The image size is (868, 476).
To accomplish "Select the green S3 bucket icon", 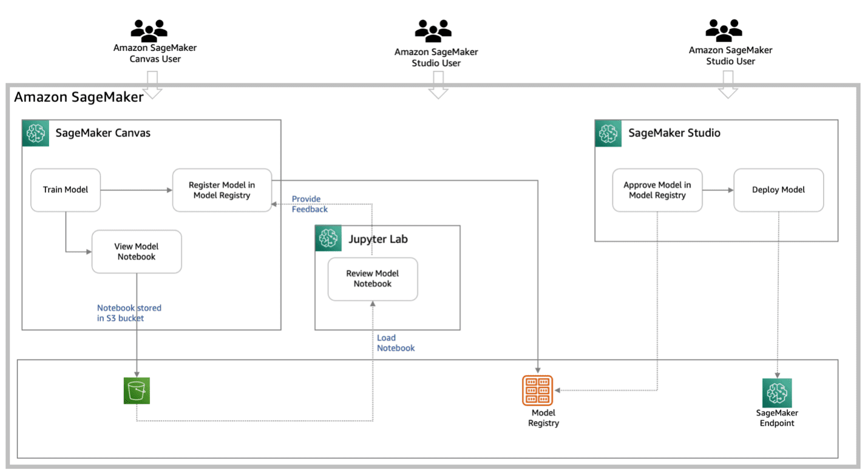I will 136,391.
